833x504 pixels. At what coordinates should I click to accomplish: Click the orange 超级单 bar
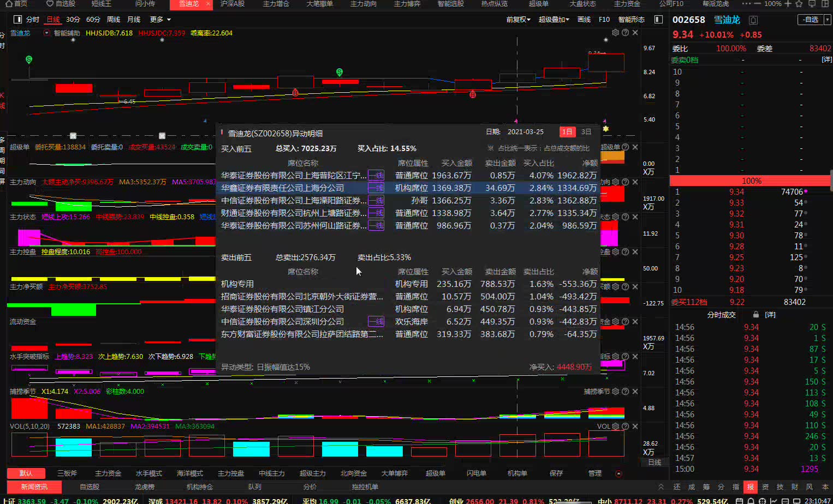pos(612,157)
